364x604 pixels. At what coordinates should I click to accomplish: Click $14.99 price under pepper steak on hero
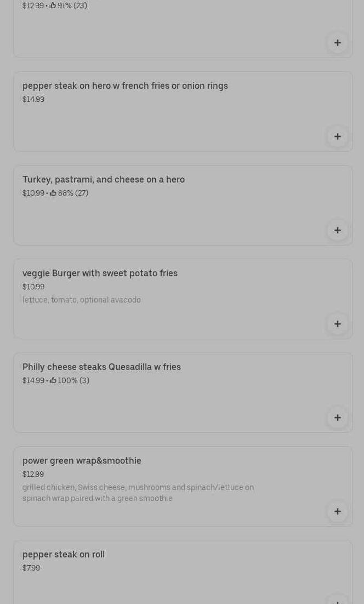tap(33, 99)
